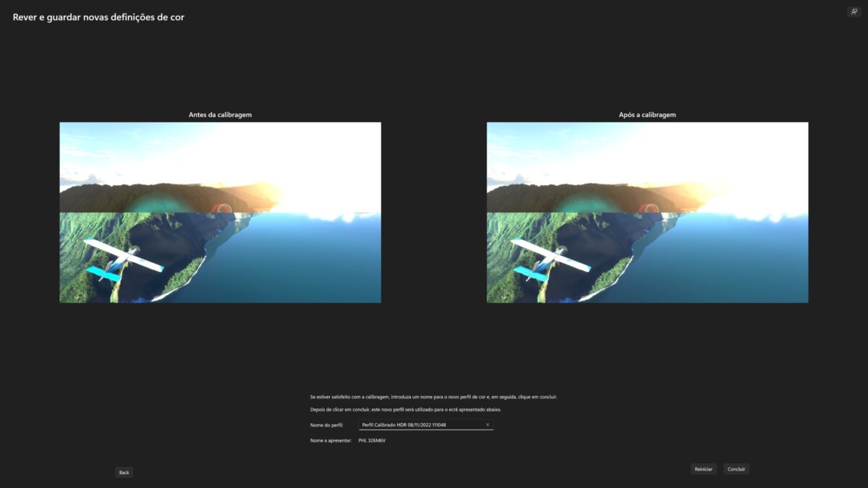The width and height of the screenshot is (868, 488).
Task: Click the Back button
Action: click(124, 472)
